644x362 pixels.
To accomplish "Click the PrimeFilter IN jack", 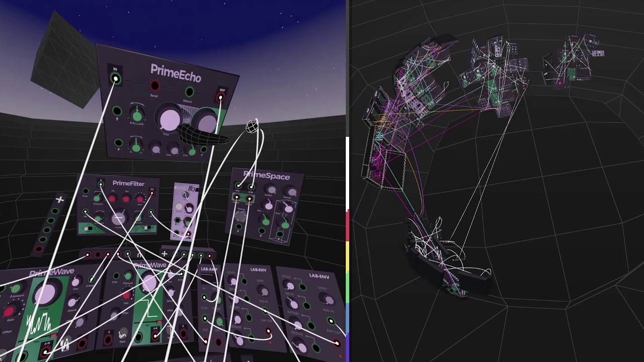I will (x=100, y=184).
